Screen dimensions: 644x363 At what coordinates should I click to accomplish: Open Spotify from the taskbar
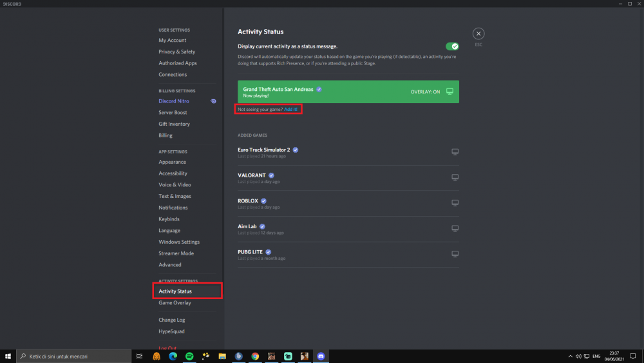[x=189, y=357]
